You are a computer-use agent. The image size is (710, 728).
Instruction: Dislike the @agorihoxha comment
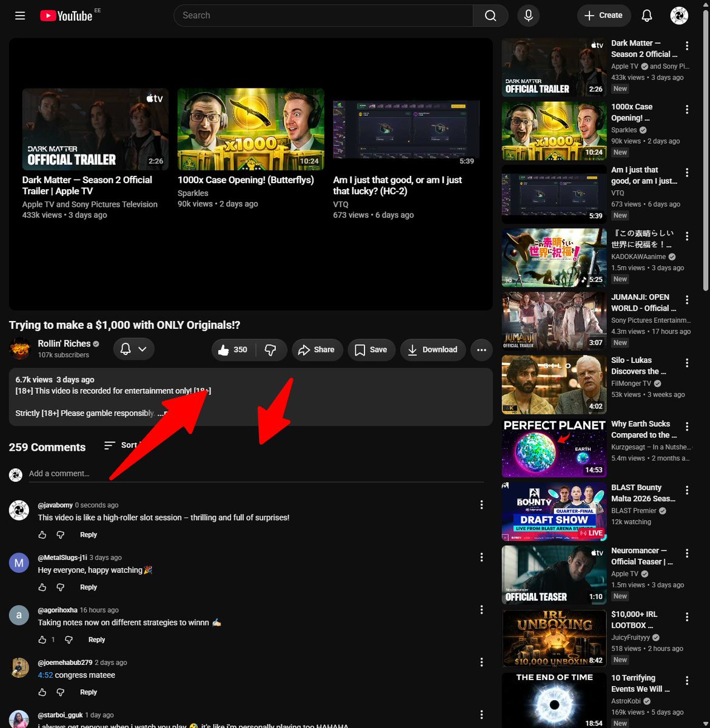(x=69, y=640)
